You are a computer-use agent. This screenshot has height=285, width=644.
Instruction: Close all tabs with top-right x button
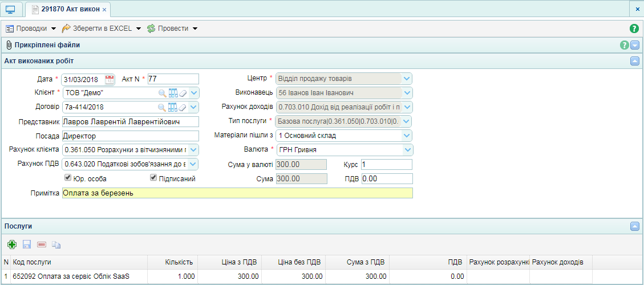click(x=637, y=9)
